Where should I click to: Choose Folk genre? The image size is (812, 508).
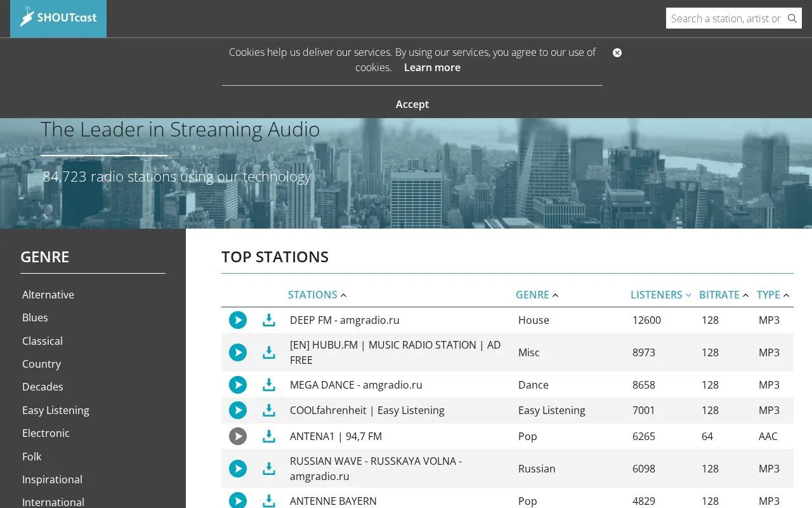[x=32, y=457]
